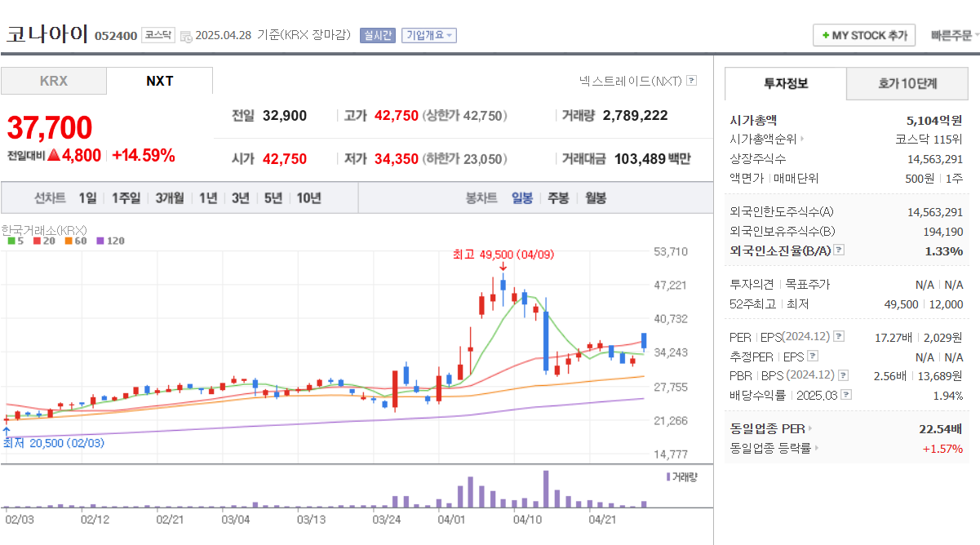980x545 pixels.
Task: Click the MY STOCK 추가 button
Action: point(864,36)
